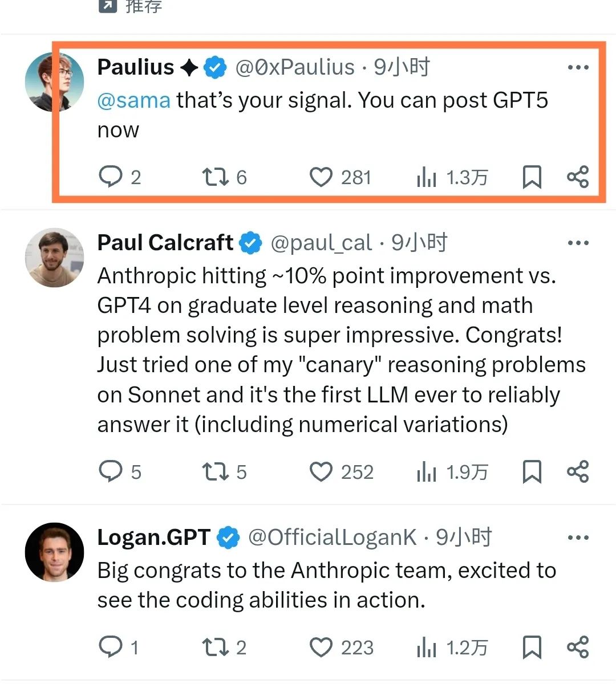This screenshot has height=688, width=616.
Task: Open Paulius's profile avatar
Action: tap(54, 82)
